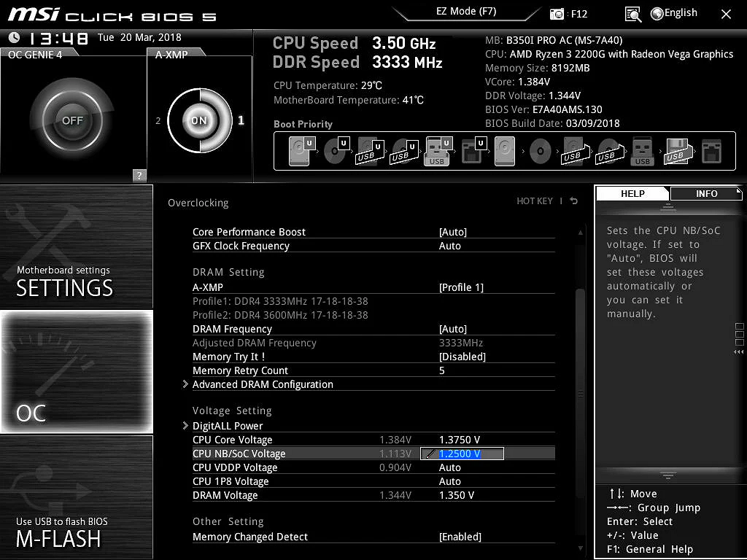Toggle the A-XMP ON button
This screenshot has width=747, height=560.
[x=200, y=120]
